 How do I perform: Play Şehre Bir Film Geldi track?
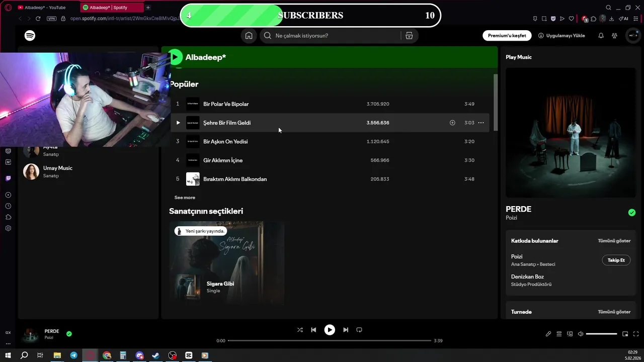[x=178, y=123]
